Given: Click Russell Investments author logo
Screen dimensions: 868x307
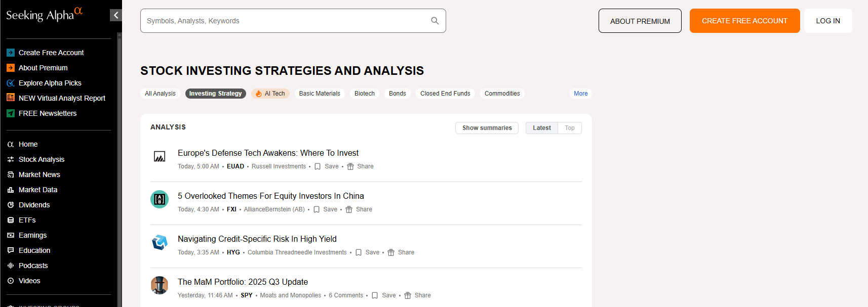Looking at the screenshot, I should (x=160, y=156).
